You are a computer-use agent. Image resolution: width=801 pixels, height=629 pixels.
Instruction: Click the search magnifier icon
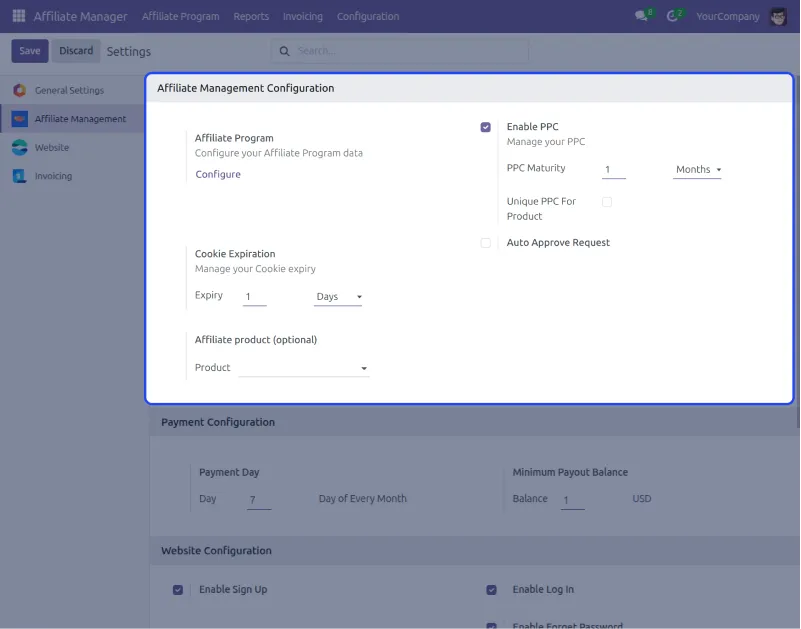[x=282, y=50]
